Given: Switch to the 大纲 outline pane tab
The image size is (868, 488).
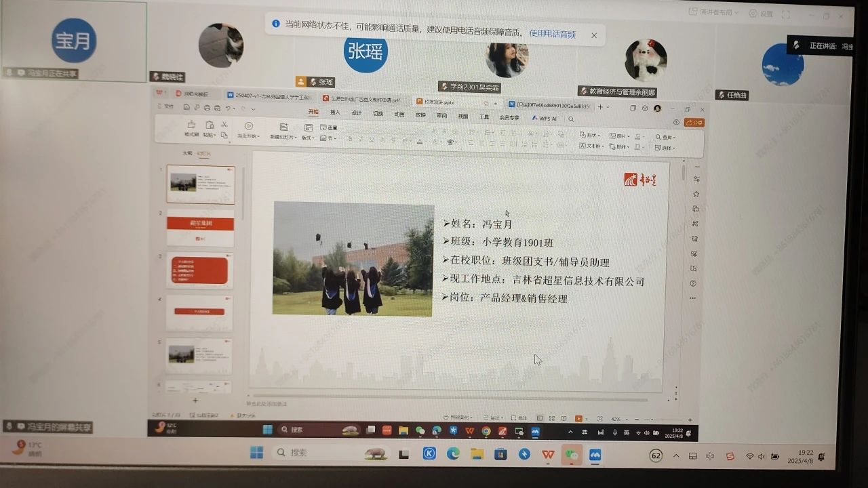Looking at the screenshot, I should (187, 153).
